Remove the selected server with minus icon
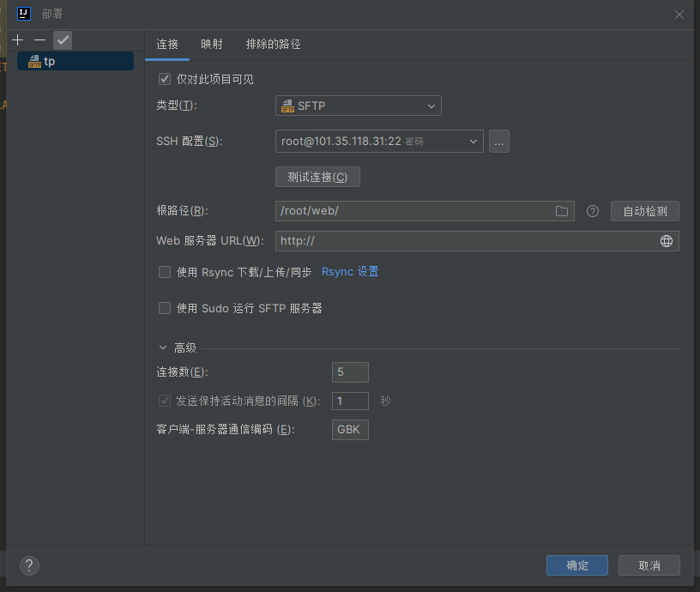700x592 pixels. [x=39, y=40]
